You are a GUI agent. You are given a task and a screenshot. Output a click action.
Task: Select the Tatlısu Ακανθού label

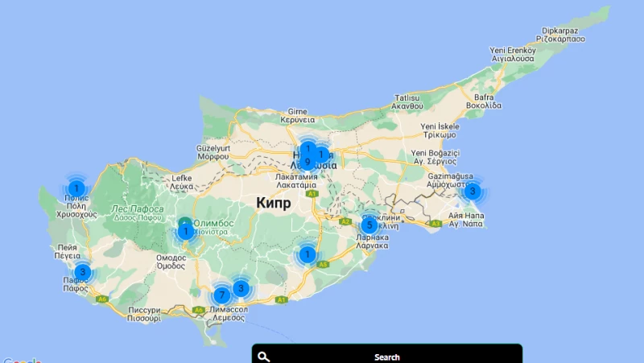click(x=407, y=102)
